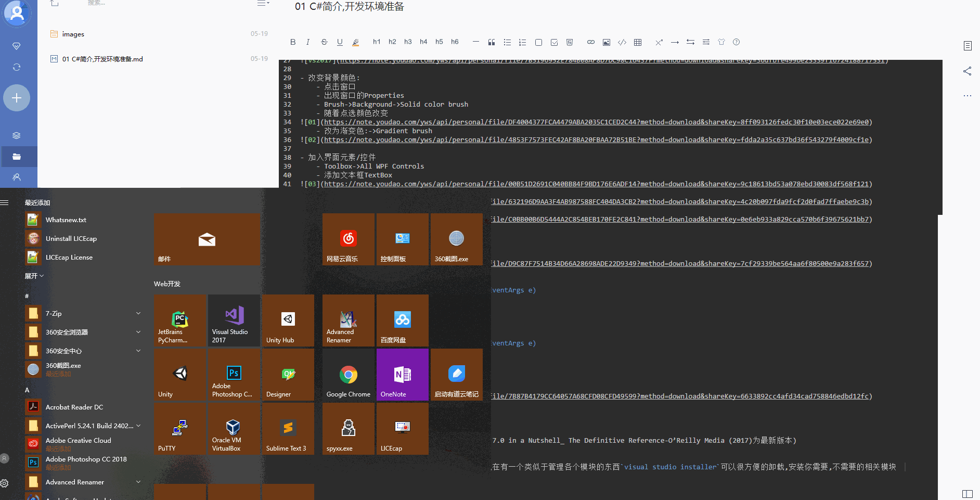Insert a table
Image resolution: width=980 pixels, height=500 pixels.
(638, 42)
